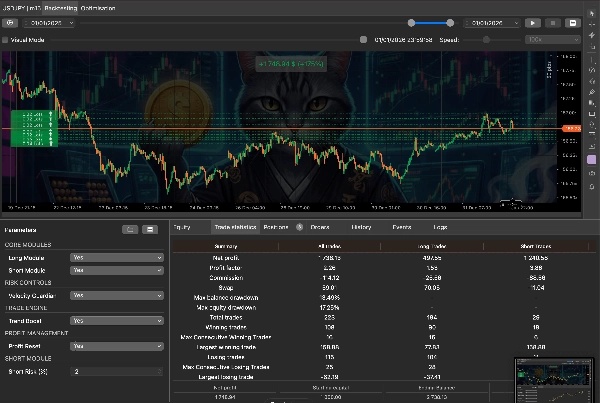Click the RISK CONTROLS section heading
The image size is (600, 403).
(x=28, y=283)
